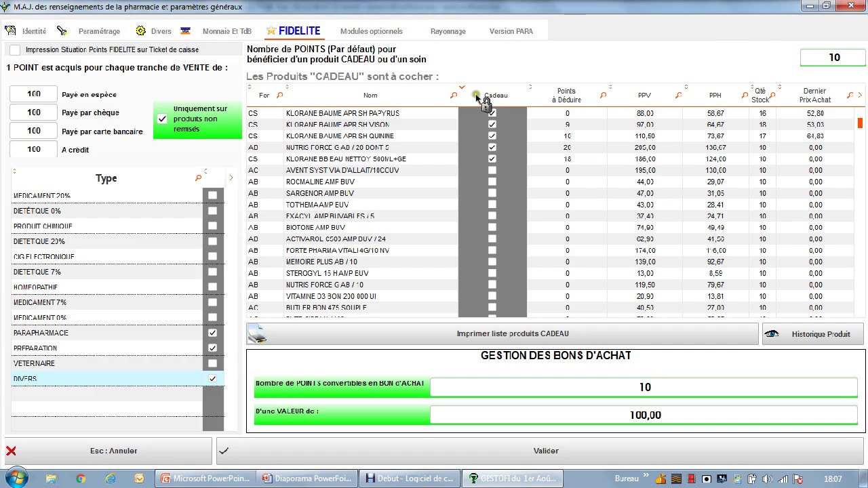Enable Impression Situation Points FIDELITE checkbox

click(x=15, y=50)
